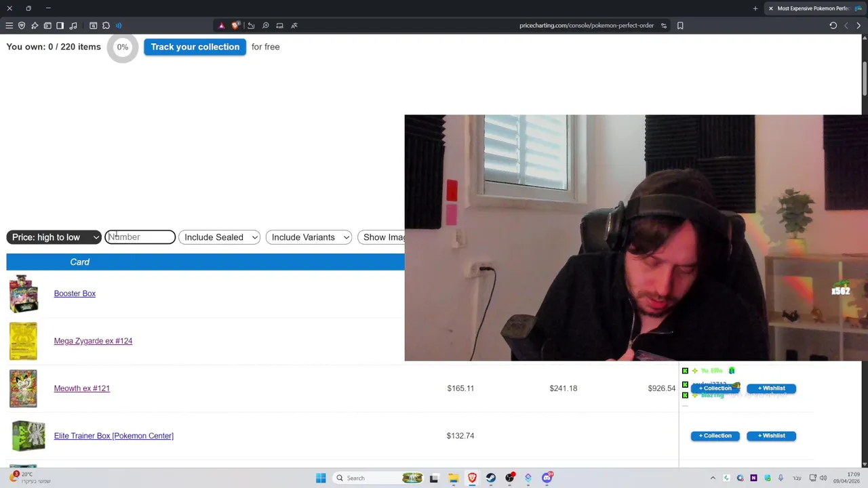Click the music note playlist icon
The height and width of the screenshot is (488, 868).
73,26
